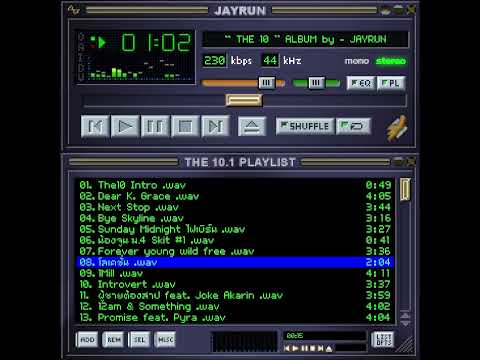Select track 06 Skit #1 .wav

235,240
